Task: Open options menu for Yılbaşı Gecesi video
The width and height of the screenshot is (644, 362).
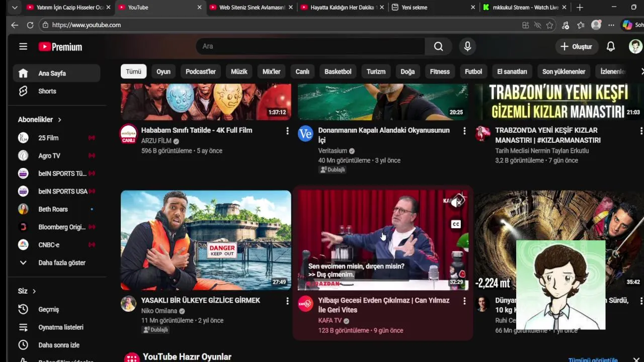Action: point(464,301)
